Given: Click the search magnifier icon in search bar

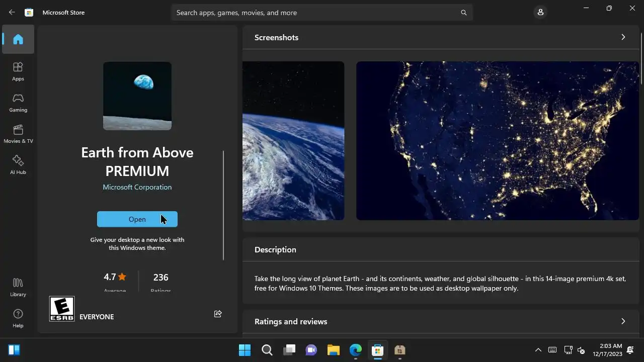Looking at the screenshot, I should tap(464, 13).
